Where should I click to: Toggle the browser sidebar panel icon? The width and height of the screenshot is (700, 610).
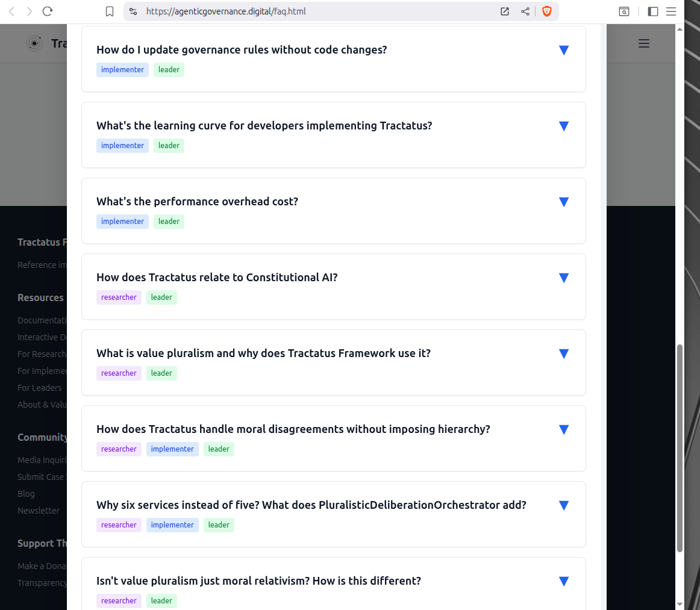coord(652,11)
